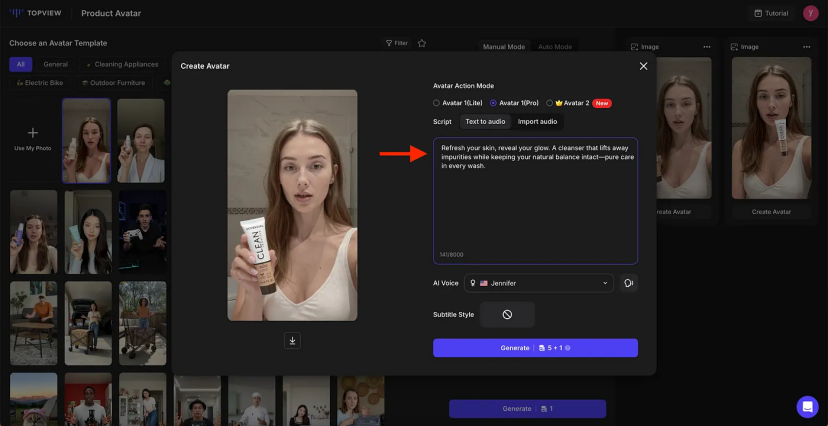This screenshot has height=426, width=828.
Task: Select the General category chip
Action: (x=55, y=64)
